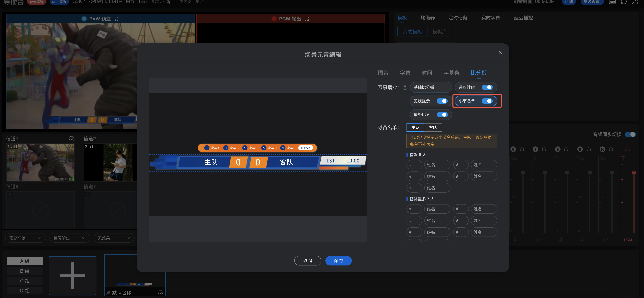The image size is (644, 298).
Task: Select the channel 8 number badge
Action: click(x=557, y=149)
